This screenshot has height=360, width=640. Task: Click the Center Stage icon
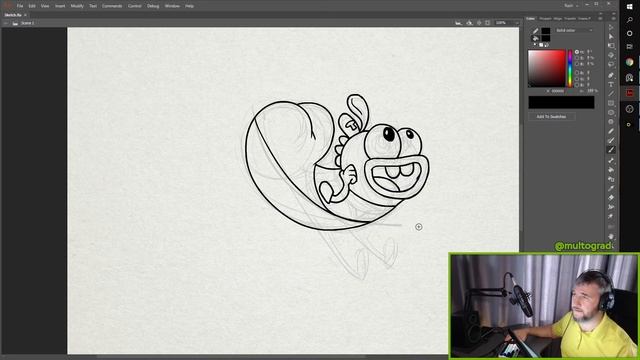pos(479,23)
